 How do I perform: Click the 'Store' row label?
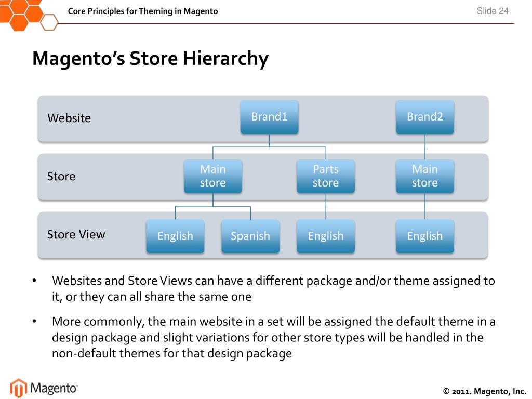61,177
